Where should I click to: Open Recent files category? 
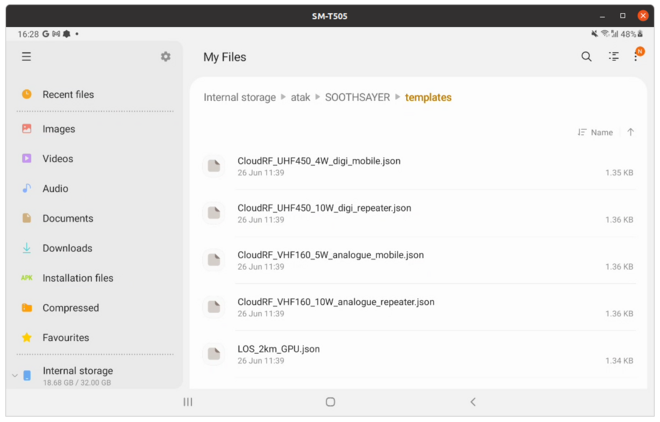tap(95, 94)
